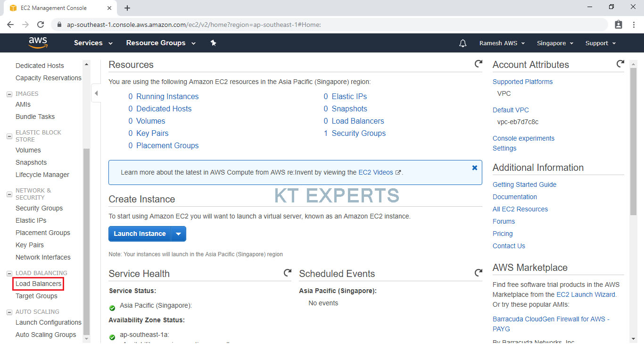Refresh the Account Attributes panel
The height and width of the screenshot is (344, 644).
point(620,64)
